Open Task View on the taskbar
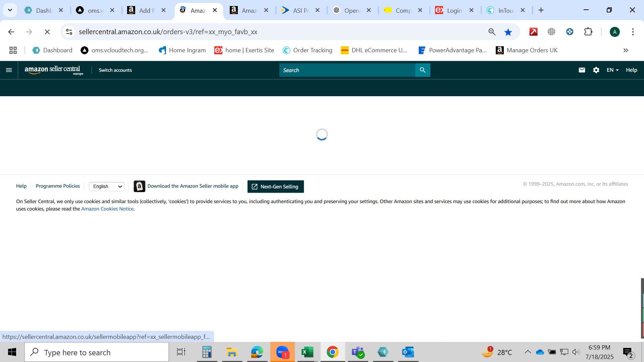This screenshot has width=644, height=362. tap(181, 352)
